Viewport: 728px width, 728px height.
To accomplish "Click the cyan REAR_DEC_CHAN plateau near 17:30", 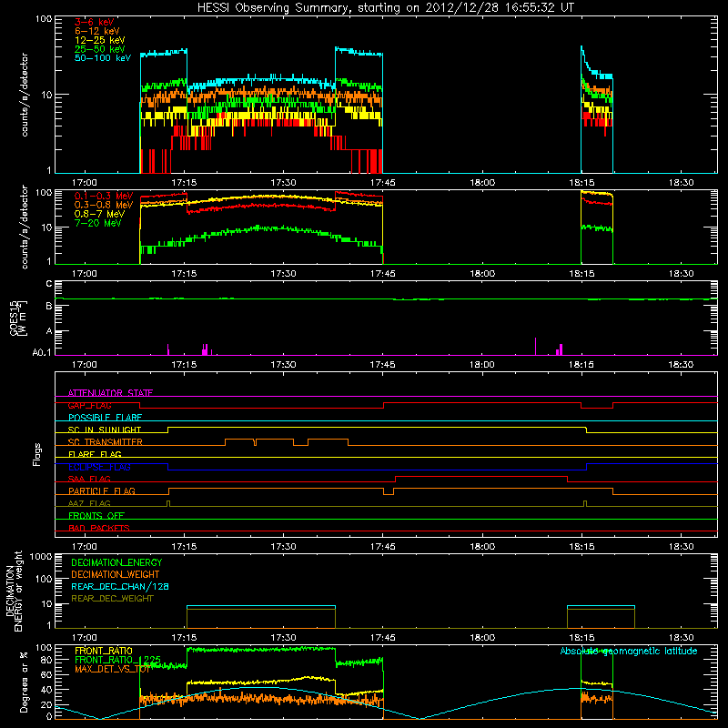I will (261, 606).
